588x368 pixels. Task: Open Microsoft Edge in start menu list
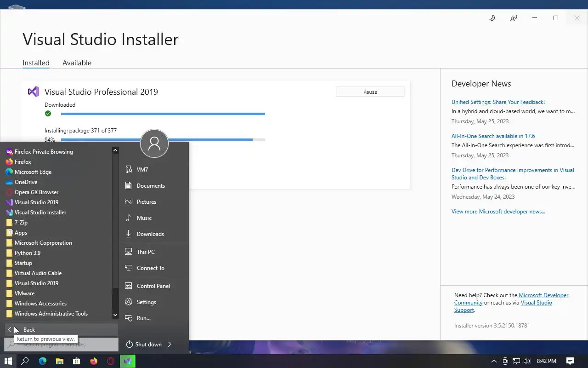(58, 172)
